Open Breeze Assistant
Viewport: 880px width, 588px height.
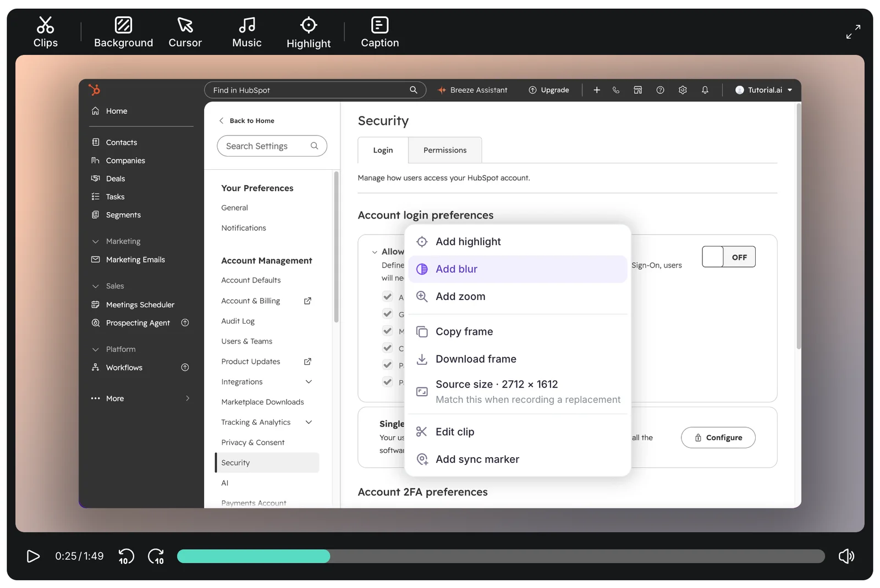(472, 90)
